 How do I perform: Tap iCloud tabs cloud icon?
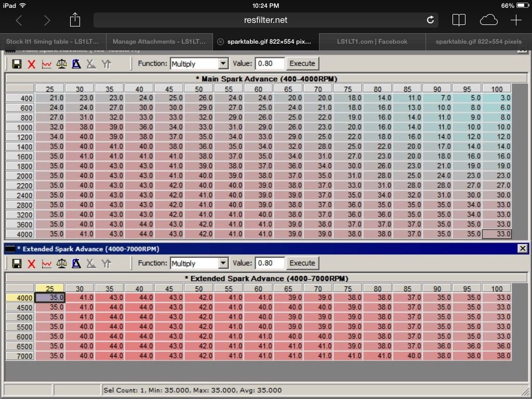[488, 20]
